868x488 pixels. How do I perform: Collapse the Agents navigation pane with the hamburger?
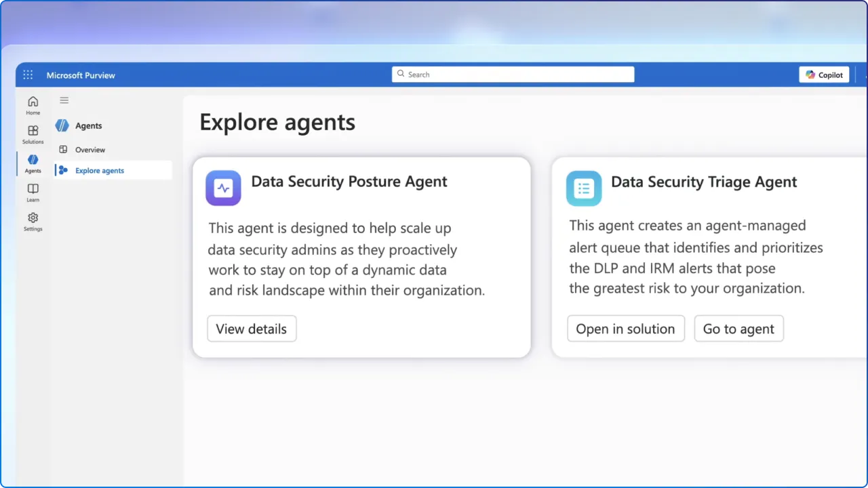click(64, 100)
